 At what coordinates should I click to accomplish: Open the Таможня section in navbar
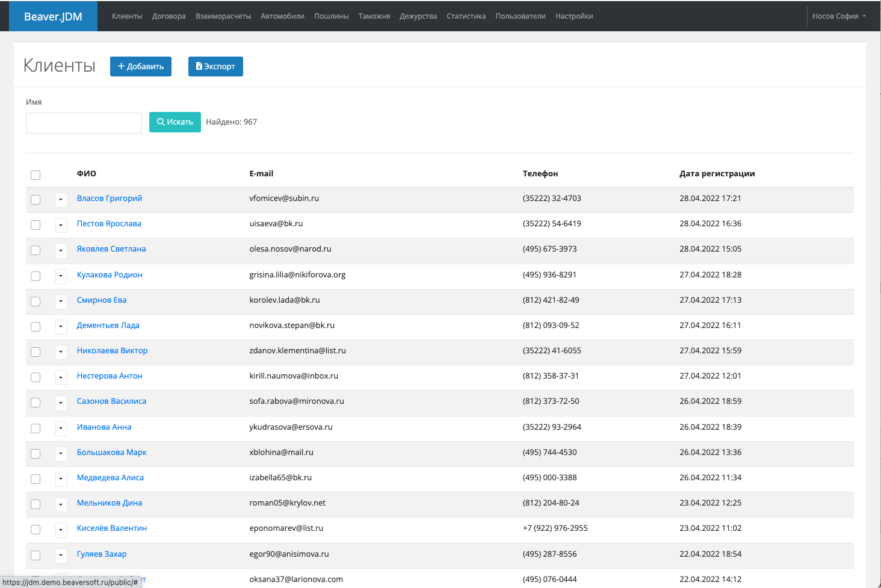(x=374, y=16)
